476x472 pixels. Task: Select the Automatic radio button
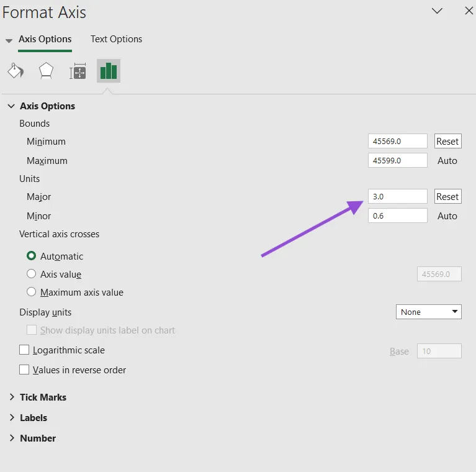31,256
